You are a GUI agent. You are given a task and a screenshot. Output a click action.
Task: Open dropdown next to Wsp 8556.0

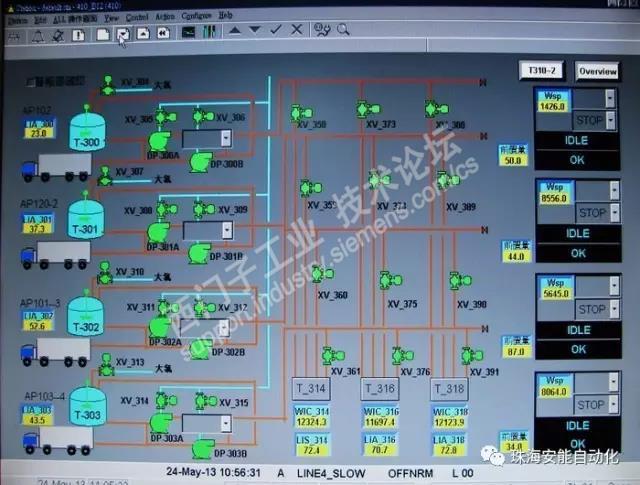click(x=614, y=190)
